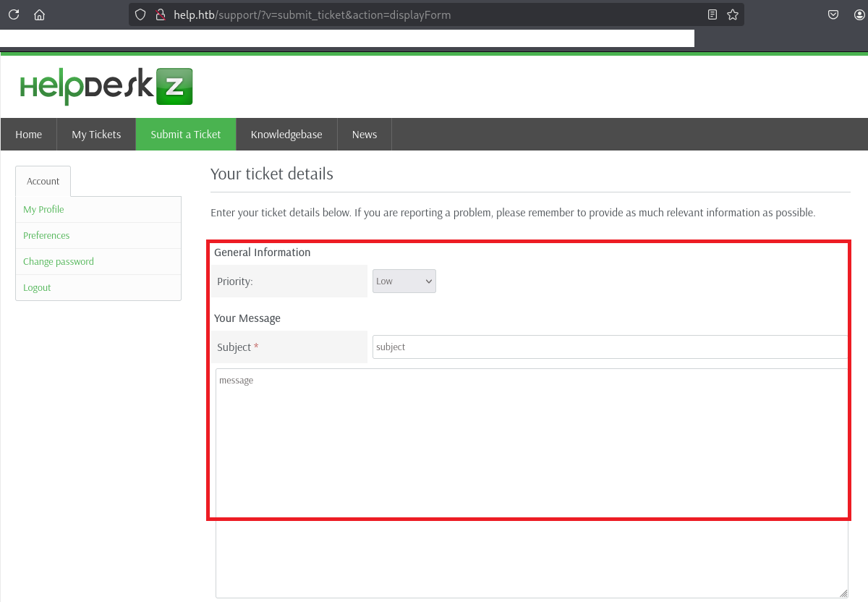Click the browser home icon

[40, 14]
